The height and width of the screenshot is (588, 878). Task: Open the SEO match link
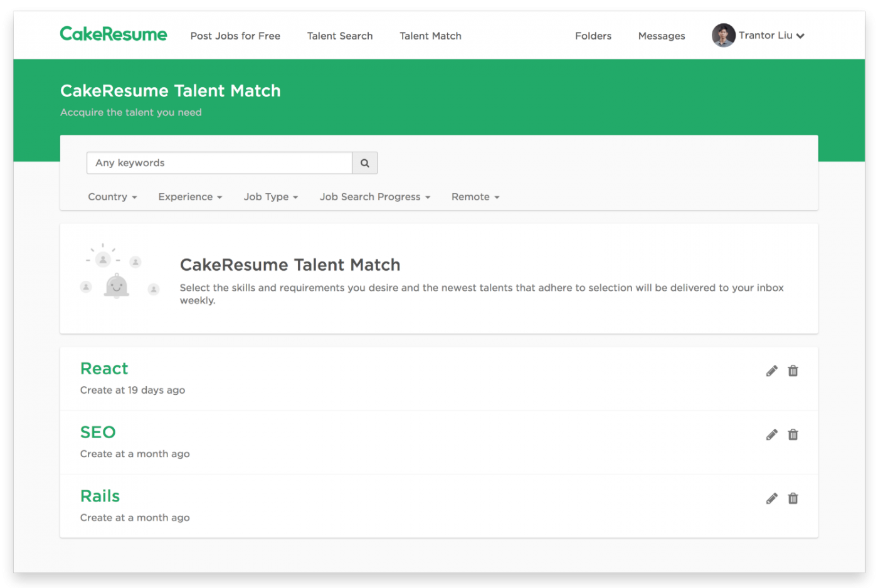[98, 433]
